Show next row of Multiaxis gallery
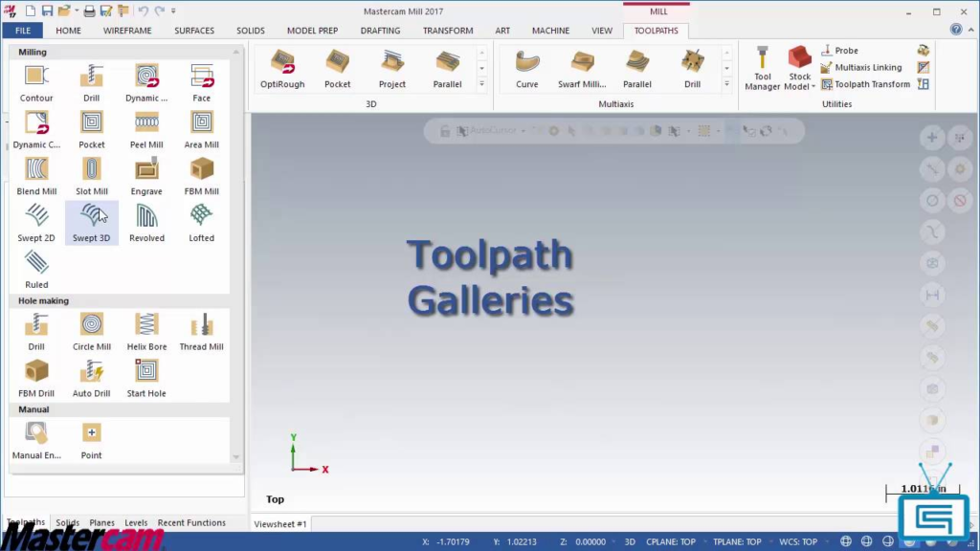 pyautogui.click(x=727, y=68)
